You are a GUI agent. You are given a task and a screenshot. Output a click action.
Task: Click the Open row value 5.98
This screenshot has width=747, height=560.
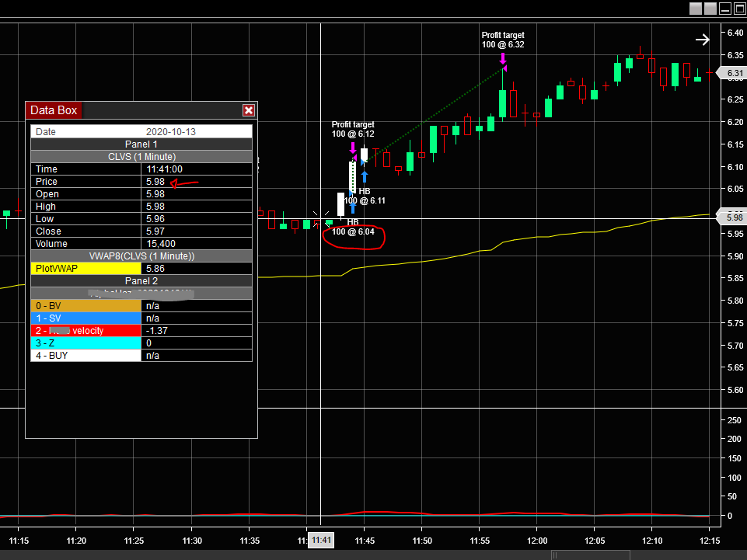point(155,194)
